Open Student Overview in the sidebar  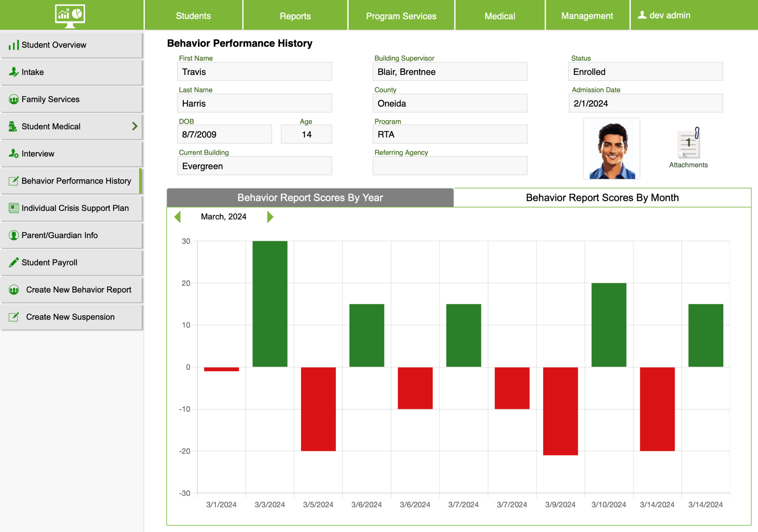point(72,45)
